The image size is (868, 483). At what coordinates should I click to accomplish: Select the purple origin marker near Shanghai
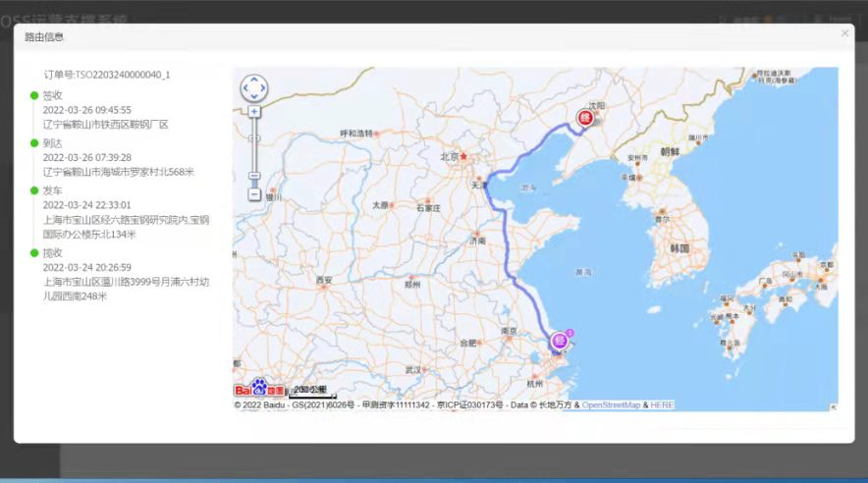(x=559, y=340)
